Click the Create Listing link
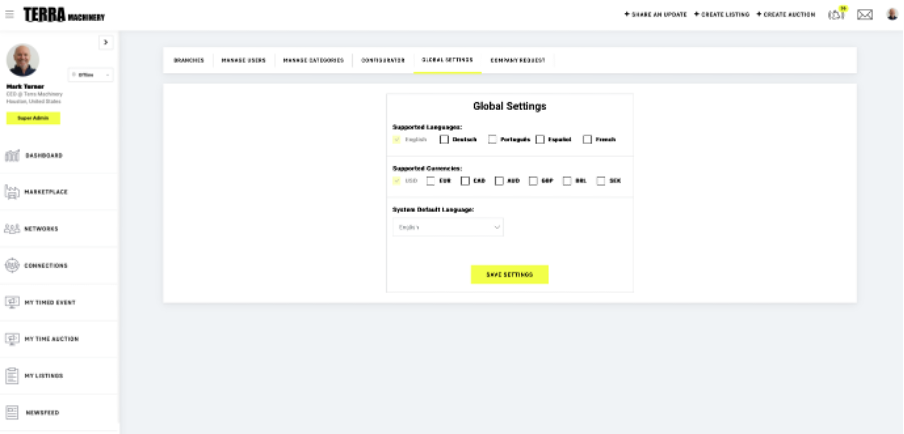904x434 pixels. tap(722, 15)
